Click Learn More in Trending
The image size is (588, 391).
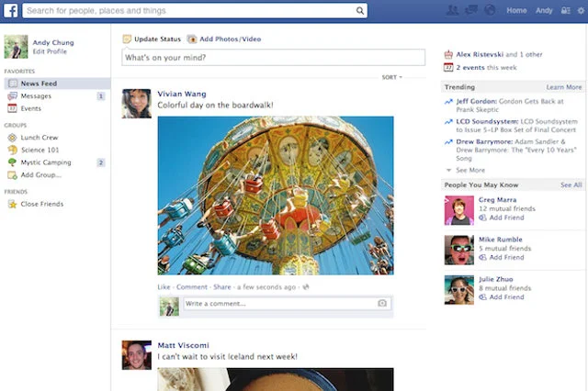563,87
